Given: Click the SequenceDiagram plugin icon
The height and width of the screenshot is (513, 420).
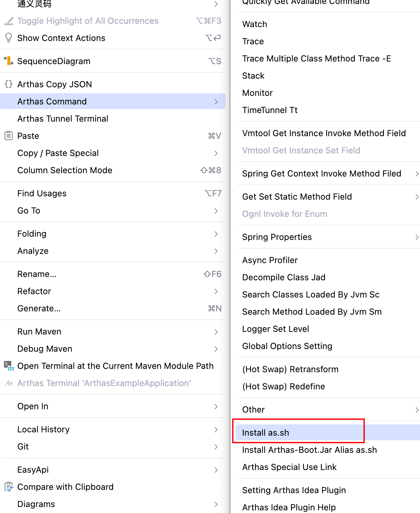Looking at the screenshot, I should [x=9, y=61].
